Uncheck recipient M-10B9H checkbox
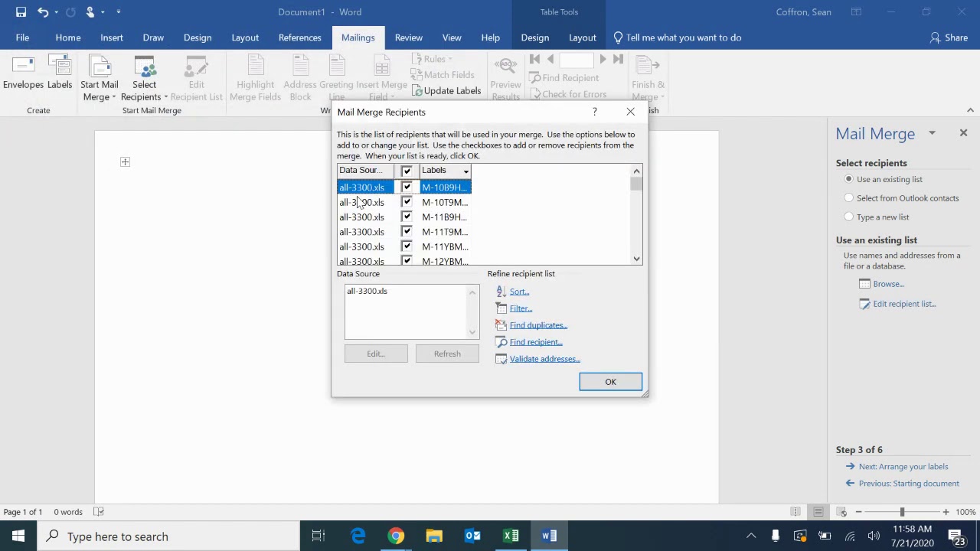980x551 pixels. [407, 187]
